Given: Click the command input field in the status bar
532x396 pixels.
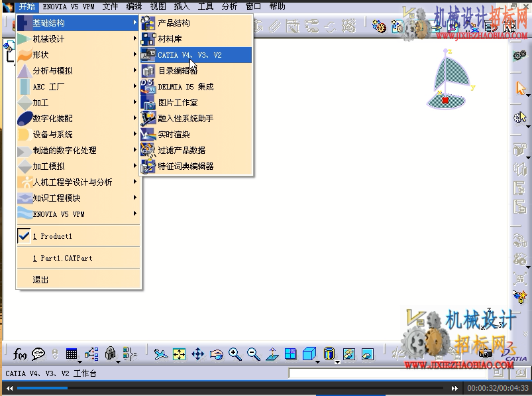Looking at the screenshot, I should tap(388, 373).
